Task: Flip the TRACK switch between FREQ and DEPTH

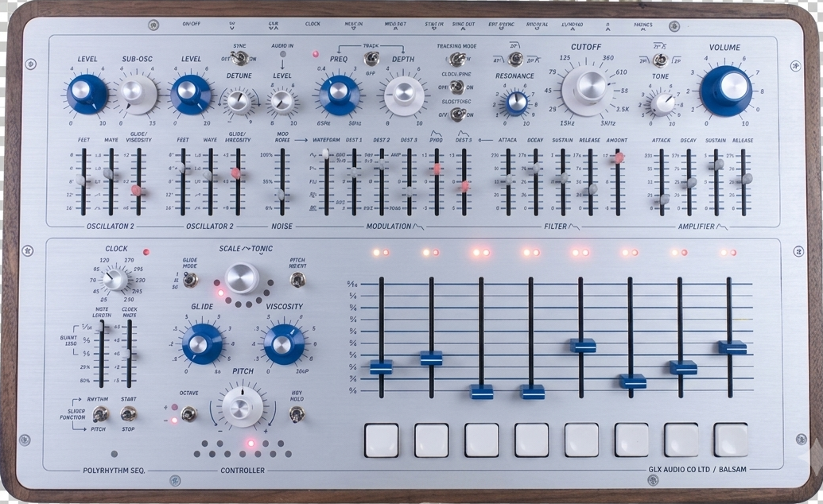Action: click(371, 59)
